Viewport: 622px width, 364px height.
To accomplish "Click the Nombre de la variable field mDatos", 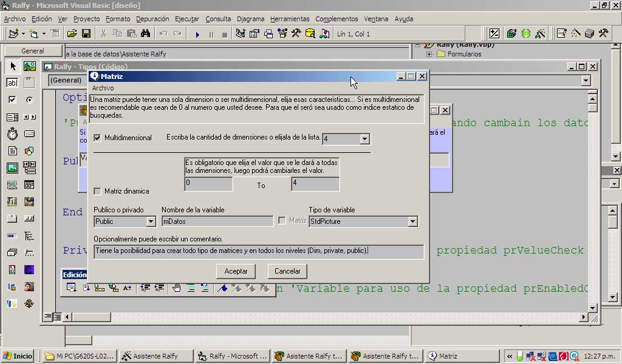I will (x=217, y=221).
